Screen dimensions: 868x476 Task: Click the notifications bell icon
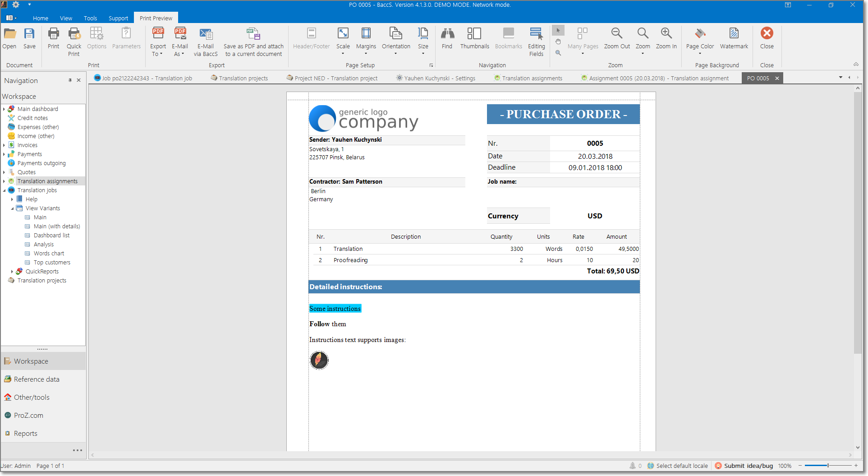633,466
